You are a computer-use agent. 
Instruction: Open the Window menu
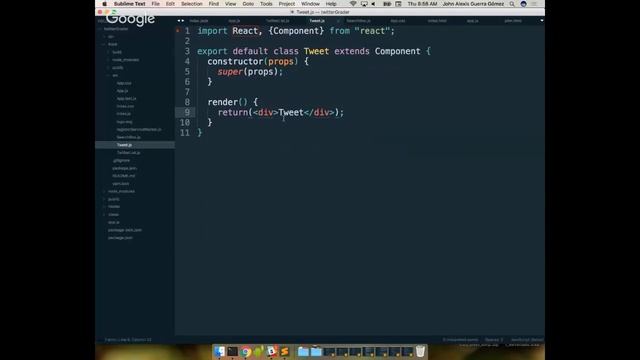tap(310, 4)
